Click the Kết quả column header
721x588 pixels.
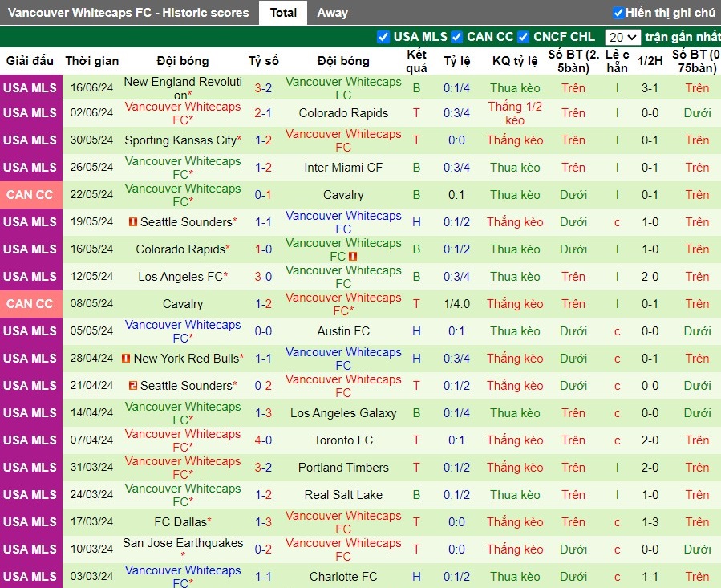tap(416, 61)
